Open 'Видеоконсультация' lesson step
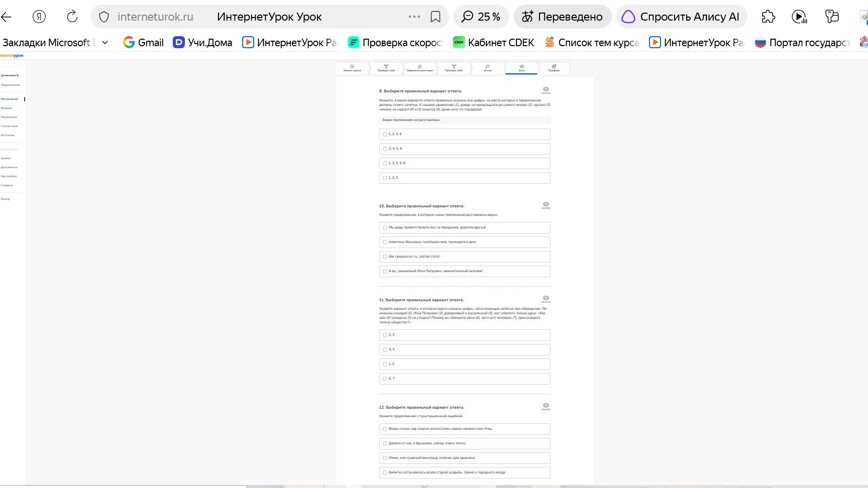This screenshot has height=488, width=868. coord(420,68)
